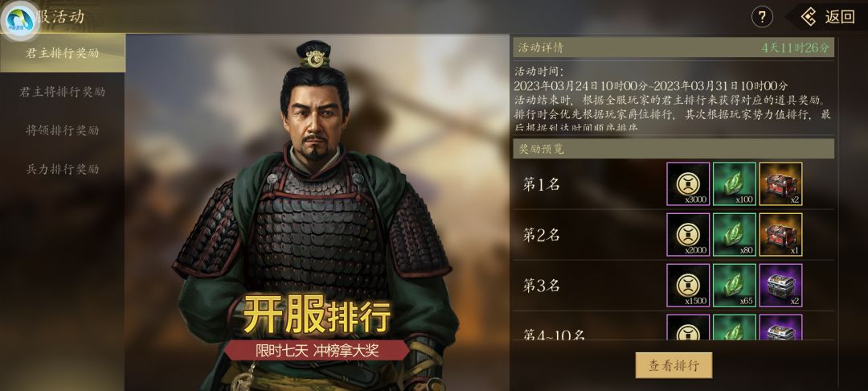Click the 第1名 reward row label
This screenshot has width=868, height=391.
click(x=542, y=185)
